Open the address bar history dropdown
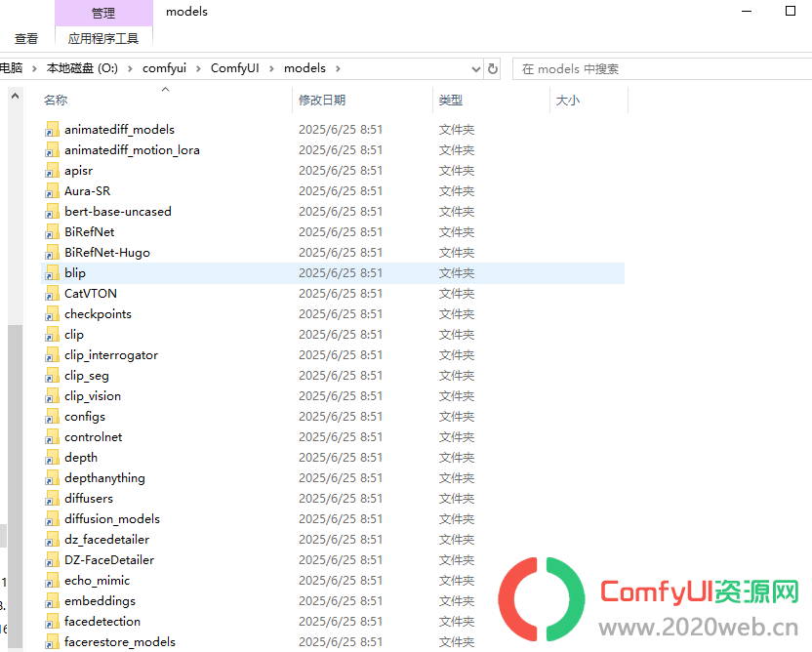 click(x=476, y=69)
